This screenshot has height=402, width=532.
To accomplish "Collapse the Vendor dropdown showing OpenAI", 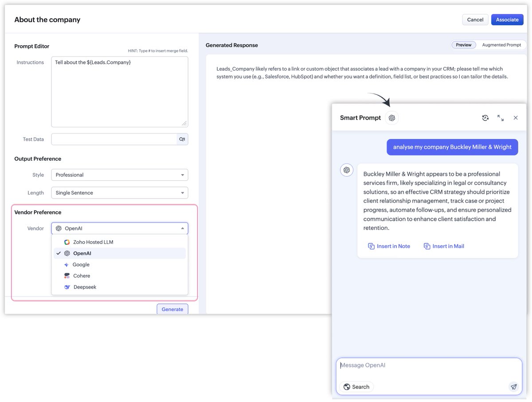I will point(120,228).
